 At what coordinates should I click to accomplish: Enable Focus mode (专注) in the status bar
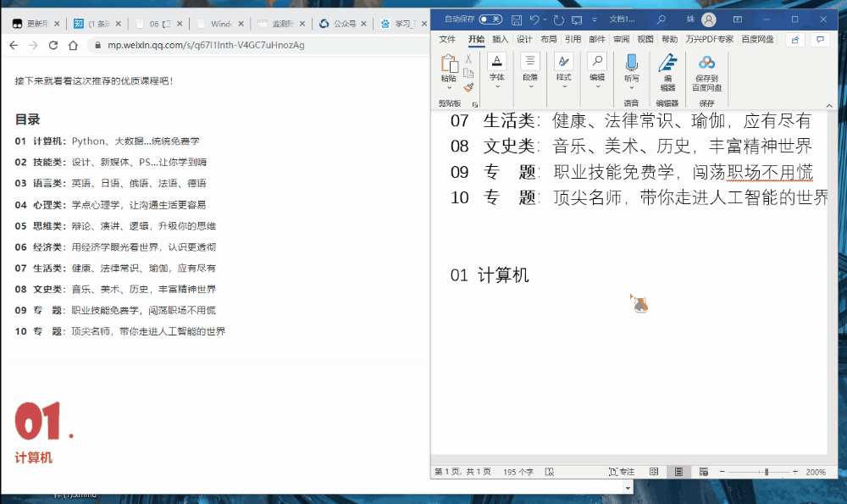click(x=623, y=472)
